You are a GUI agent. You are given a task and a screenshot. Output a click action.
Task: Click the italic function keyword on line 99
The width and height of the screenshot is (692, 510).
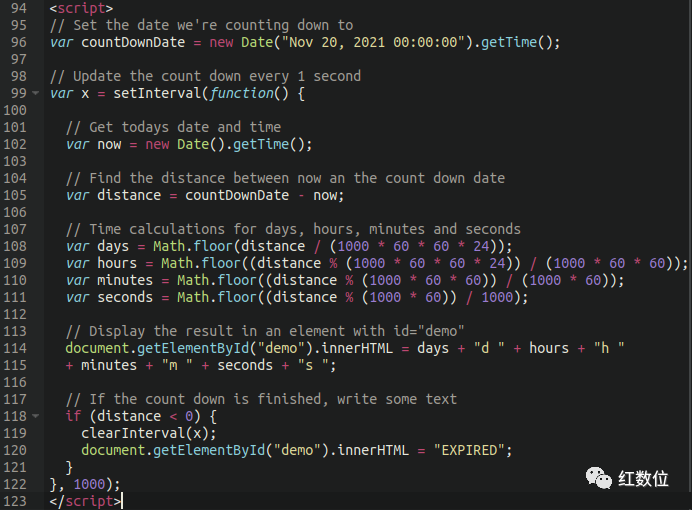click(241, 94)
